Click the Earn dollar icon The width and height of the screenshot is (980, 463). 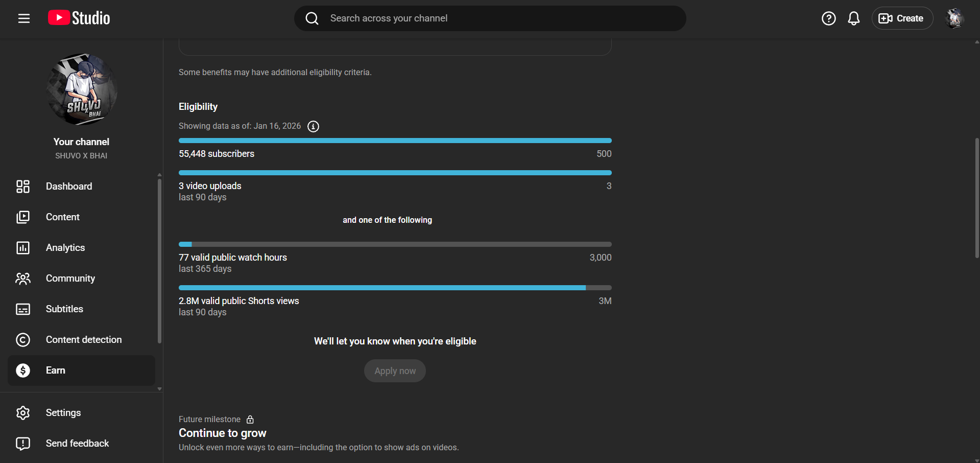click(x=23, y=371)
